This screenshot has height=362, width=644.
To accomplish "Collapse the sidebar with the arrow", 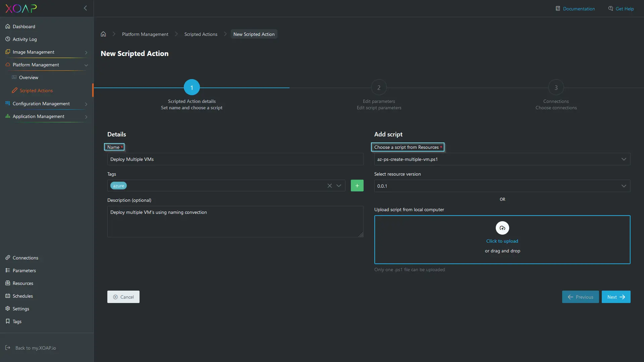I will (x=85, y=8).
